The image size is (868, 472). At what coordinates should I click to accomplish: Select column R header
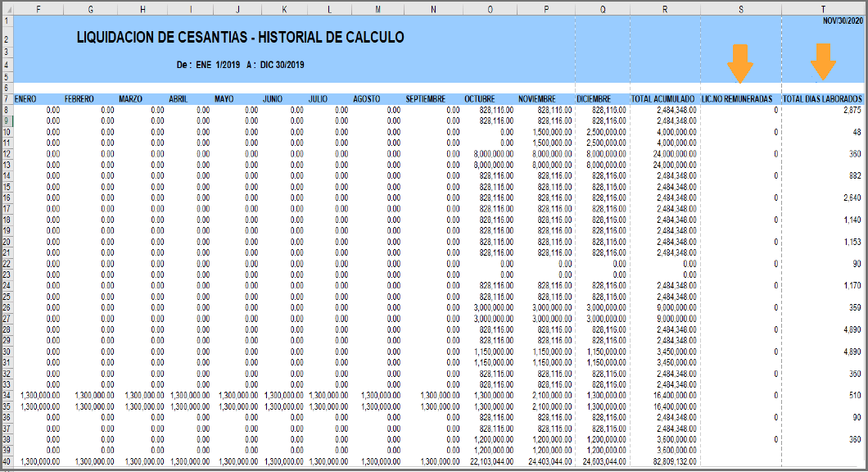(x=665, y=9)
